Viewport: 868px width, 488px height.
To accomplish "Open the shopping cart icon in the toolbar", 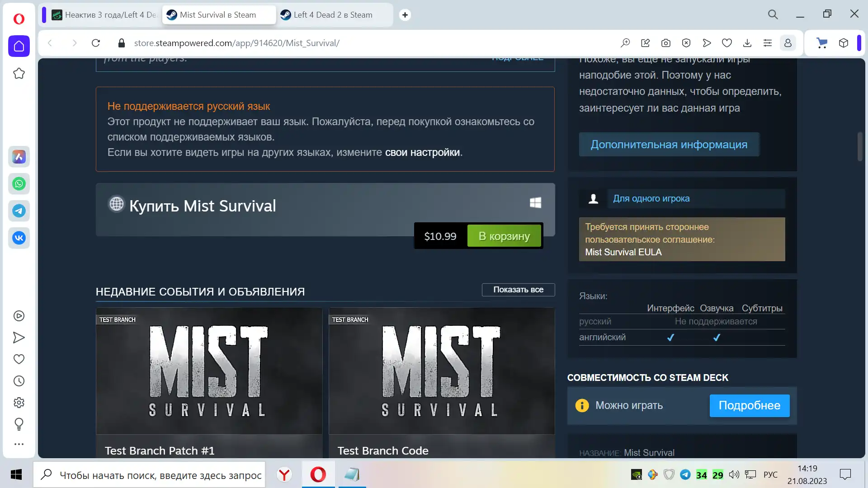I will (822, 43).
